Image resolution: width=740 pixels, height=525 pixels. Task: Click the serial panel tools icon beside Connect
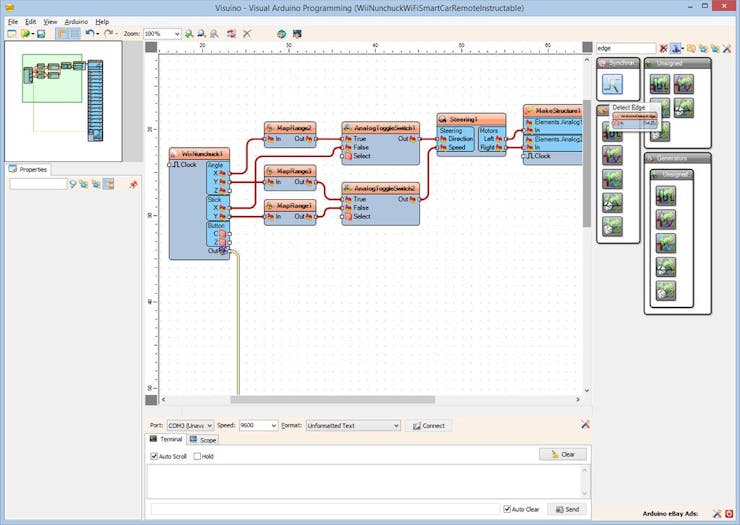pyautogui.click(x=585, y=425)
